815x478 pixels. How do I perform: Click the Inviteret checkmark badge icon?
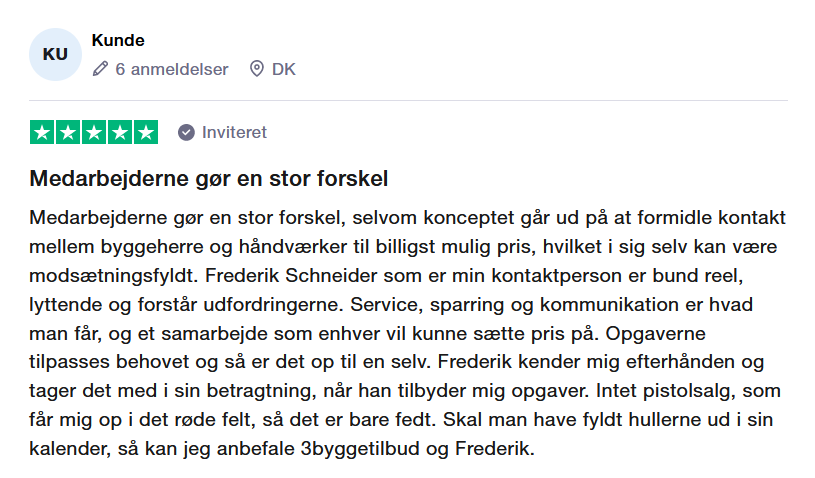[x=186, y=132]
